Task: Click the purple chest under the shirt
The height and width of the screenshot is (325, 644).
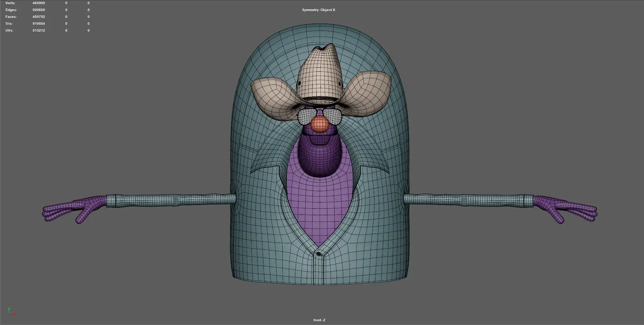Action: tap(319, 206)
